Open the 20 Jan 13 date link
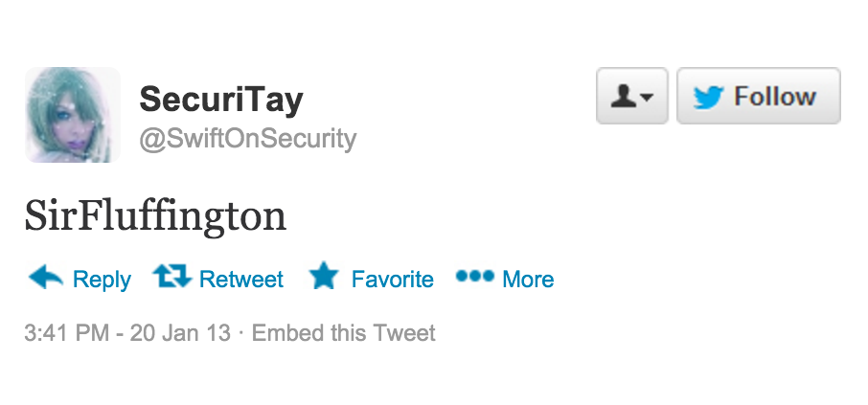The width and height of the screenshot is (868, 405). coord(180,333)
